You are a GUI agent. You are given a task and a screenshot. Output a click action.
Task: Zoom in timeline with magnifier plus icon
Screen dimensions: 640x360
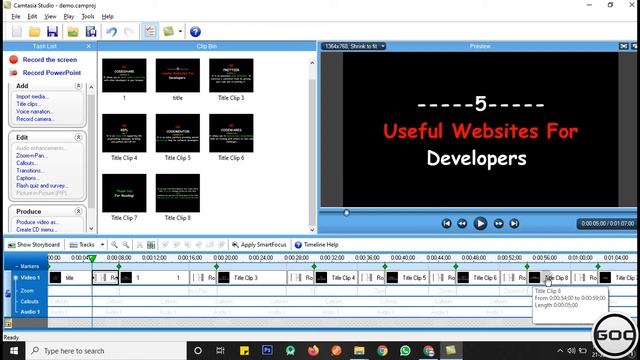tap(114, 244)
